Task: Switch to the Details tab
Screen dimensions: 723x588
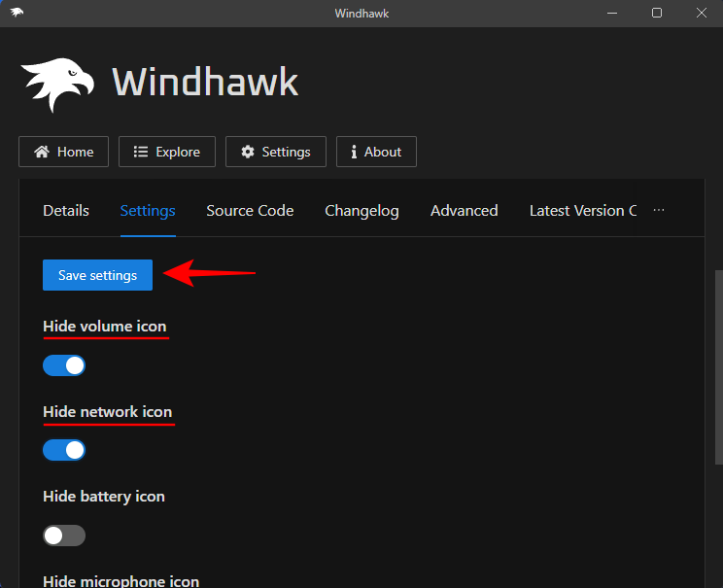Action: click(66, 210)
